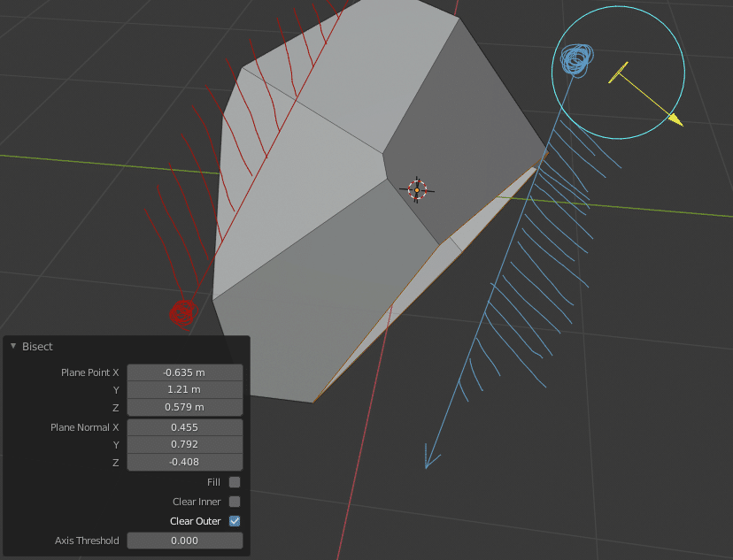This screenshot has height=560, width=733.
Task: Click the Plane Point Z field
Action: click(185, 407)
